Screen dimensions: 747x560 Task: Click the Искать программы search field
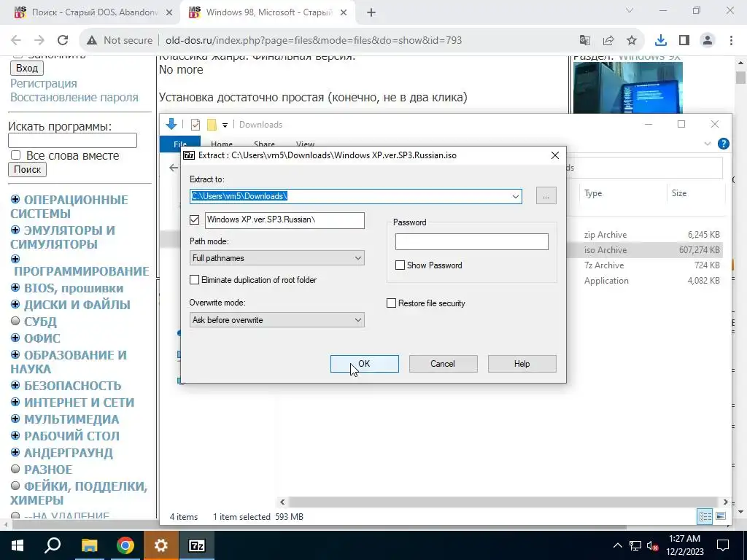(72, 141)
